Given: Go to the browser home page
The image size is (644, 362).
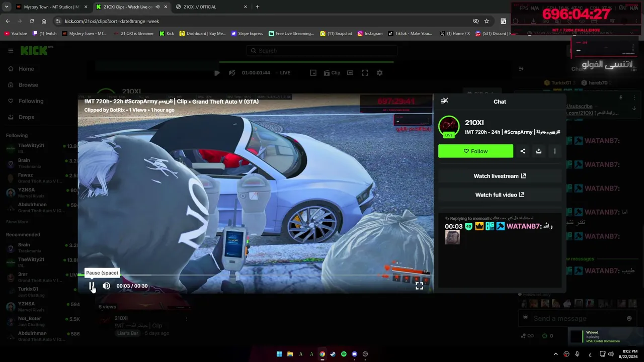Looking at the screenshot, I should [x=44, y=21].
